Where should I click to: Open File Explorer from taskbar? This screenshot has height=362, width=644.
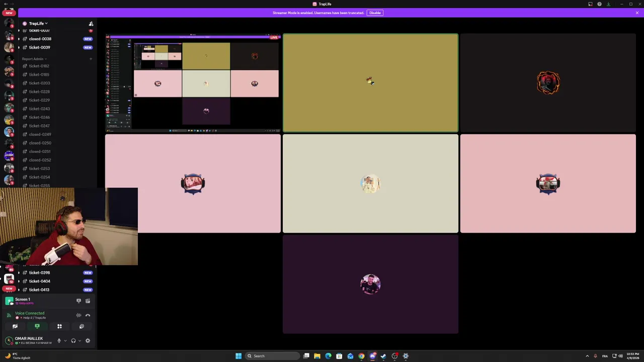(x=317, y=356)
